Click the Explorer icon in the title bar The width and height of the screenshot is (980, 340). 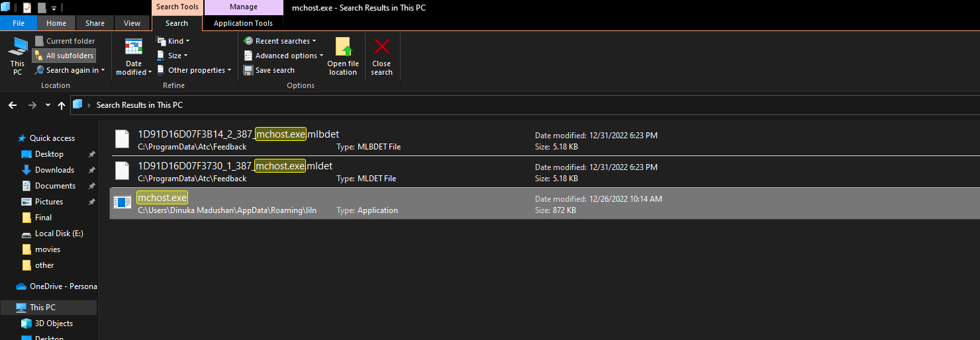click(6, 8)
